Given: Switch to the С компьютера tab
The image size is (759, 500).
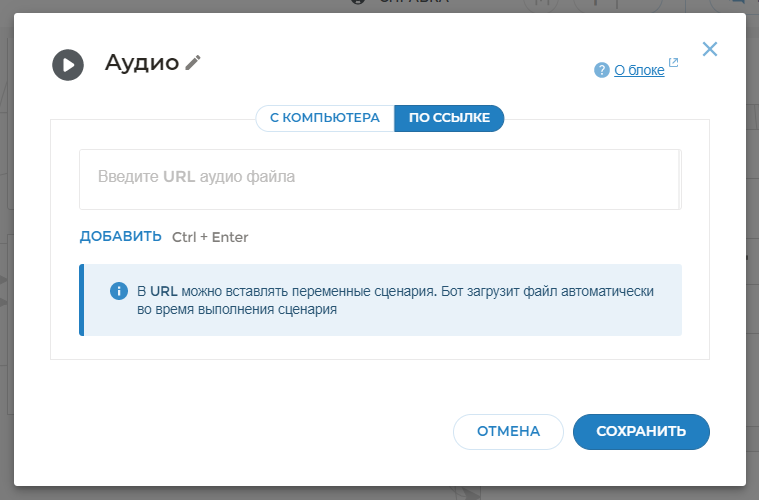Looking at the screenshot, I should [x=325, y=118].
